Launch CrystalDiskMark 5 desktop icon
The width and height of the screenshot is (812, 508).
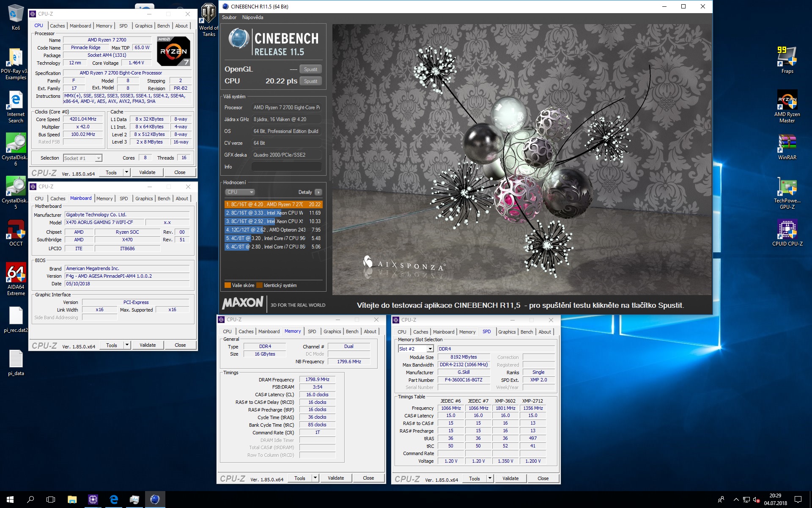16,193
